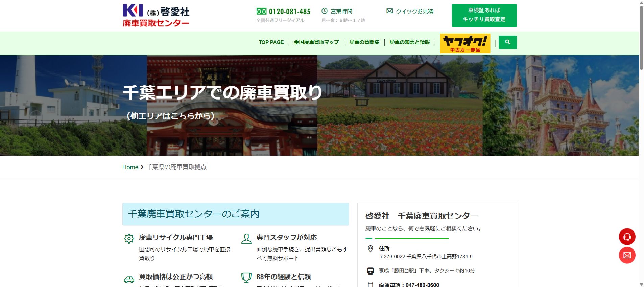Go to TOP PAGE in navigation
644x287 pixels.
tap(271, 42)
